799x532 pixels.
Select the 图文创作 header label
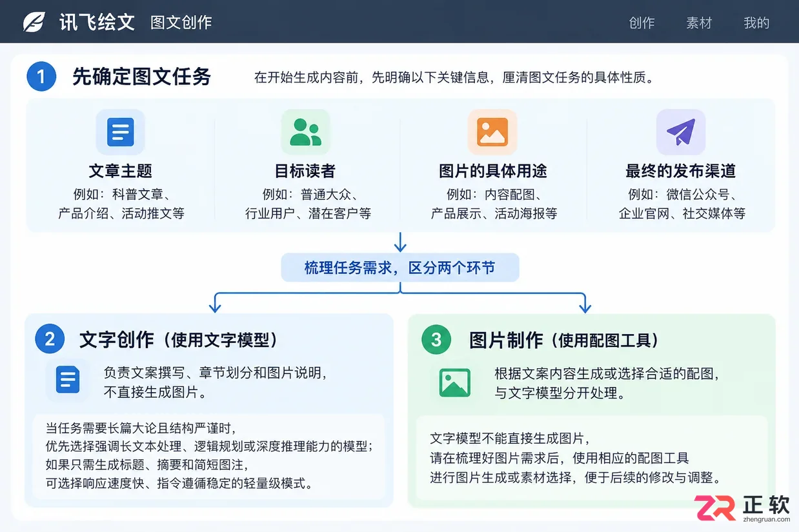coord(181,23)
